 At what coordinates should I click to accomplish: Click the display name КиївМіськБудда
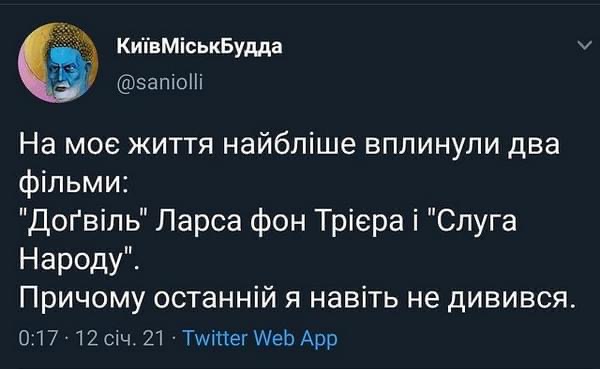coord(199,46)
